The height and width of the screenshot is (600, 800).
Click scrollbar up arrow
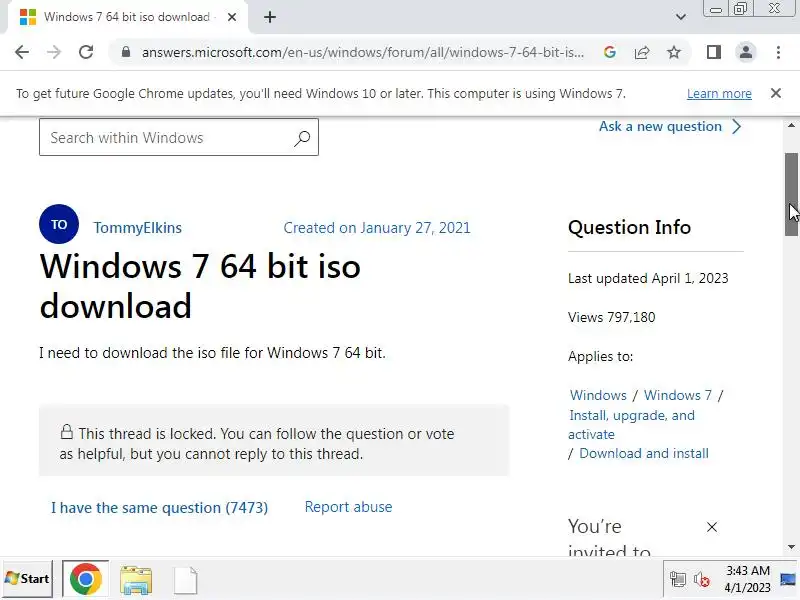(791, 125)
